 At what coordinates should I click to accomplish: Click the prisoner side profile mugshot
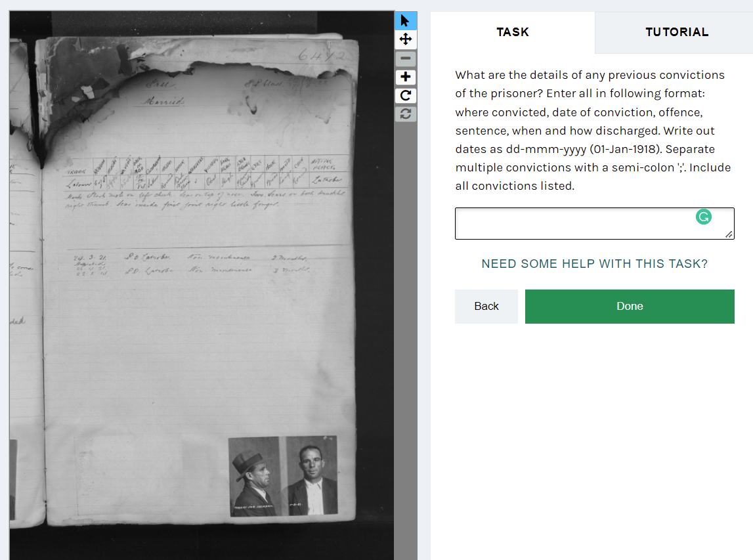click(257, 476)
